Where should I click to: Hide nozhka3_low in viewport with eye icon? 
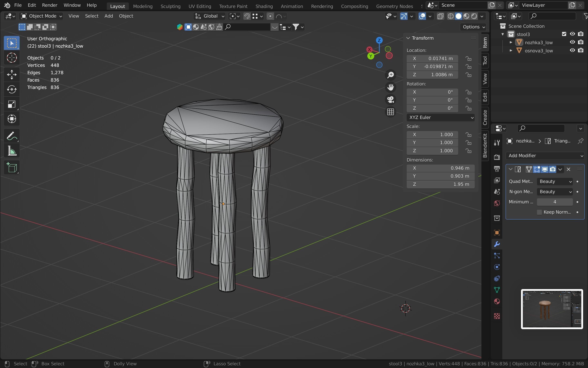pos(572,42)
